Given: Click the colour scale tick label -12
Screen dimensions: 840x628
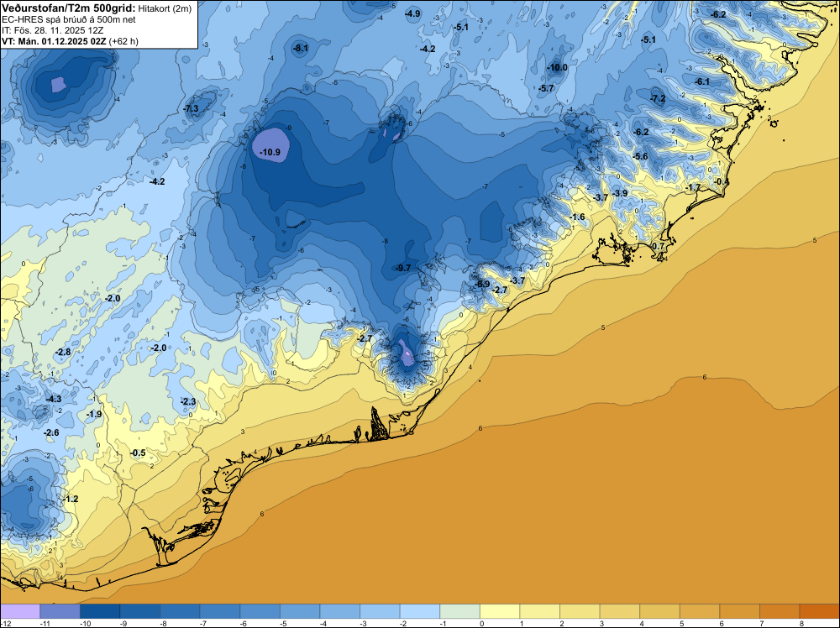Looking at the screenshot, I should [x=5, y=623].
